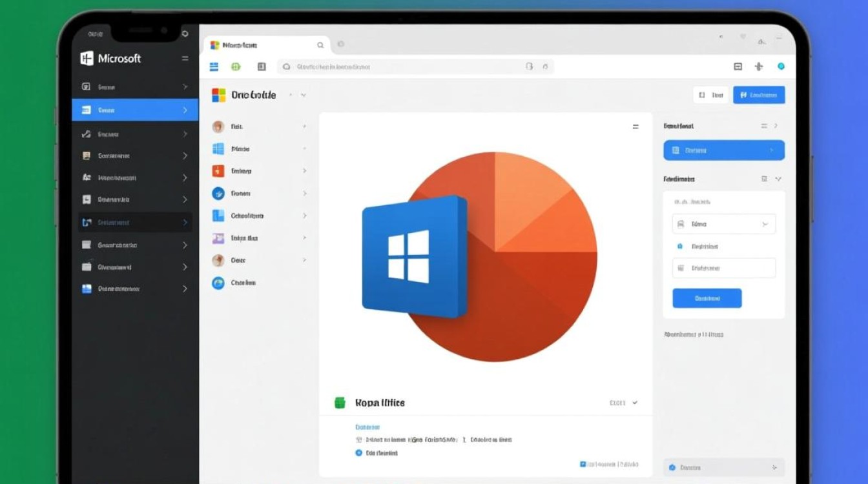This screenshot has width=868, height=484.
Task: Click the green icon beneath the pie chart
Action: (x=340, y=403)
